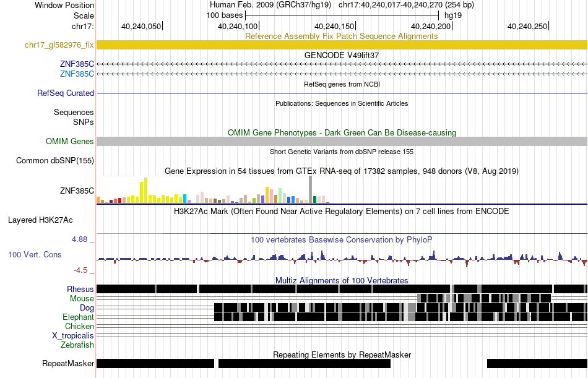Click the tallest yellow GTEx expression bar
Viewport: 588px width, 378px height.
[145, 191]
